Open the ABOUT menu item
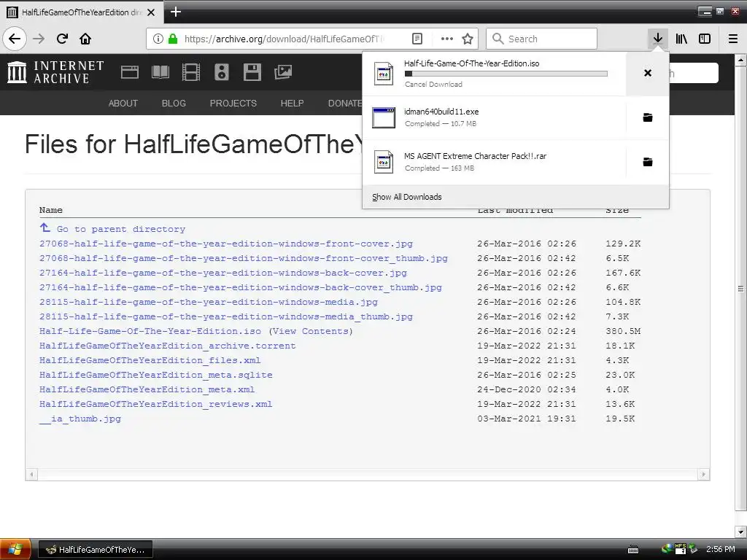The image size is (747, 560). [x=123, y=104]
